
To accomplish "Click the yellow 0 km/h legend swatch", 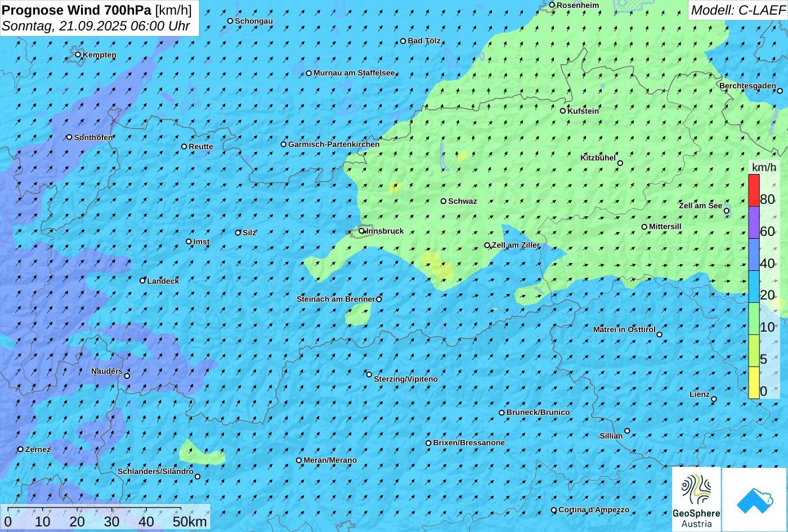I will click(754, 383).
